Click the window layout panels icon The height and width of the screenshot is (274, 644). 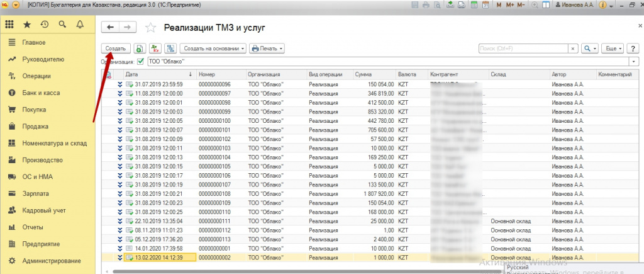(x=546, y=5)
